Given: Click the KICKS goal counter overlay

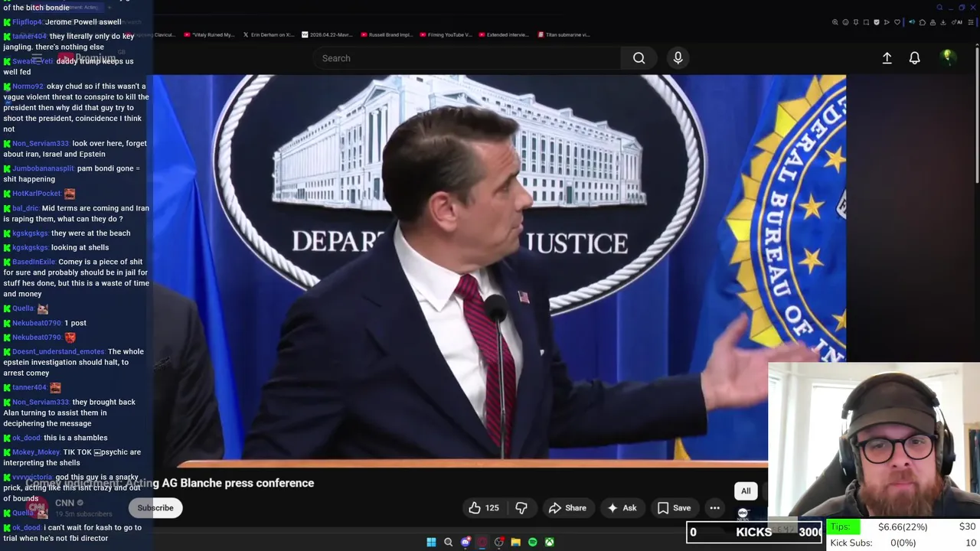Looking at the screenshot, I should [x=754, y=532].
